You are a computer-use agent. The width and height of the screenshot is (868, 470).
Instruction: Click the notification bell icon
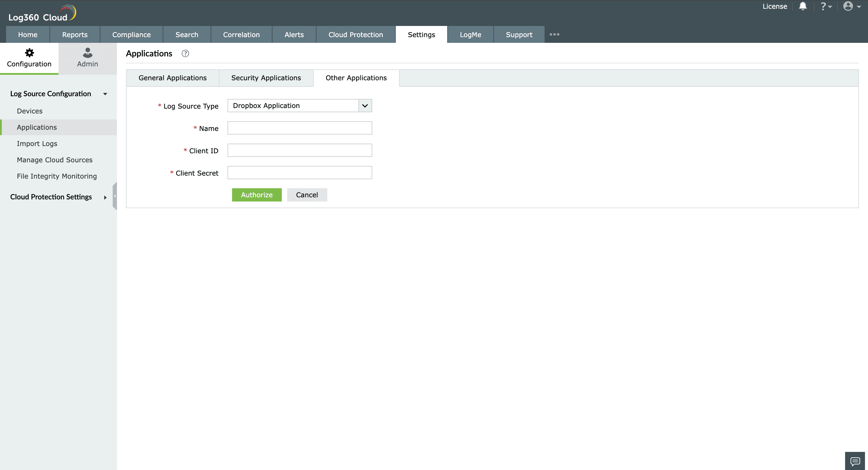click(x=803, y=6)
